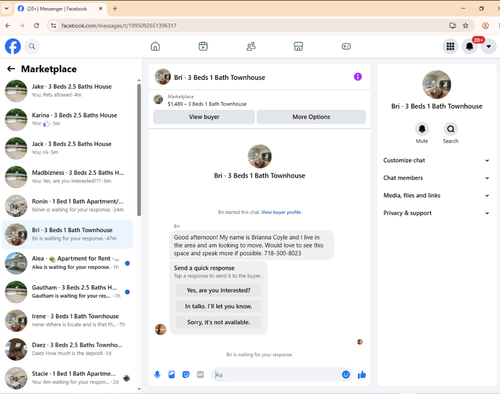
Task: Mute the Bri conversation
Action: [x=422, y=129]
